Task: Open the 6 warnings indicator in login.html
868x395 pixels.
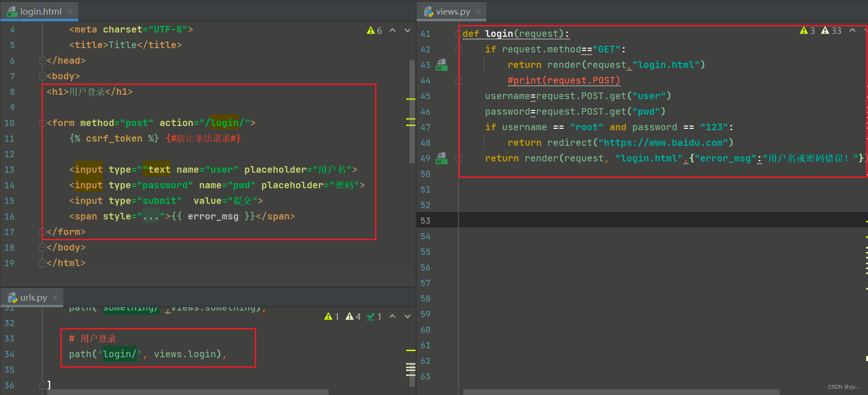Action: pos(375,31)
